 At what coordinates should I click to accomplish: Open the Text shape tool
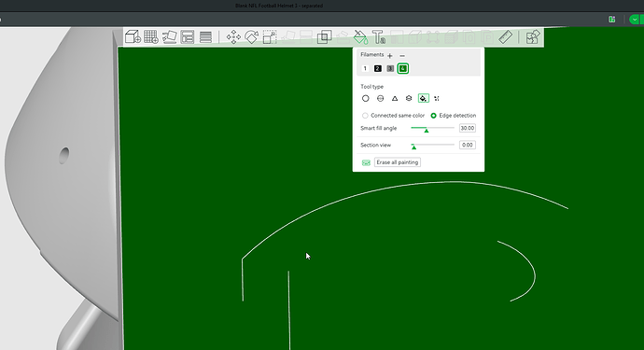(x=378, y=37)
